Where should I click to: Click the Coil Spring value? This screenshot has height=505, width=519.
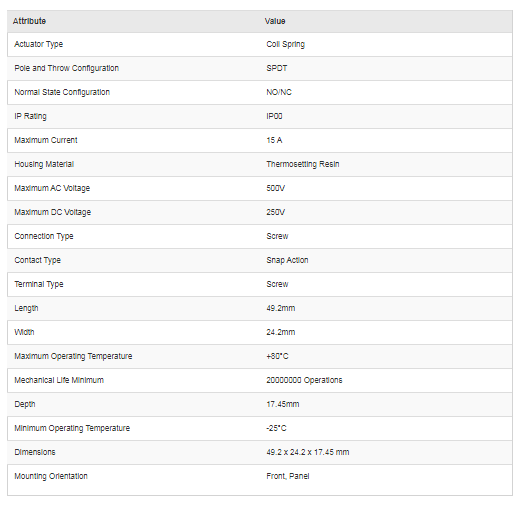pos(286,44)
